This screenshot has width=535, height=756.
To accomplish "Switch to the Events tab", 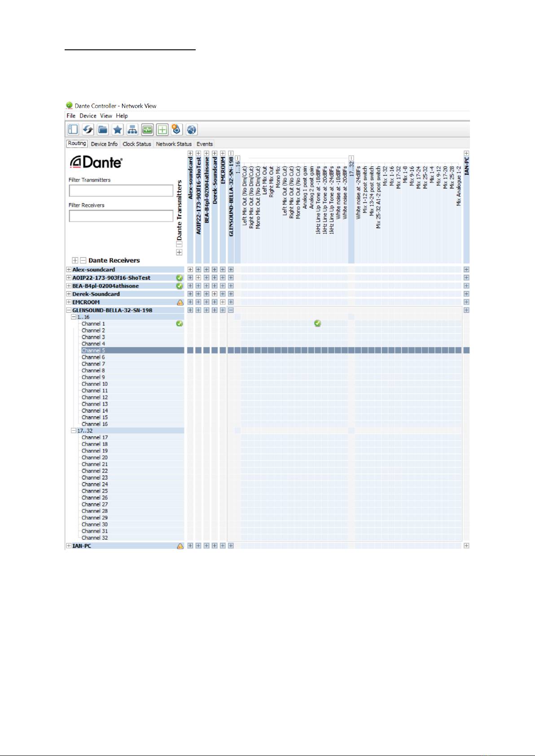I will pyautogui.click(x=205, y=144).
